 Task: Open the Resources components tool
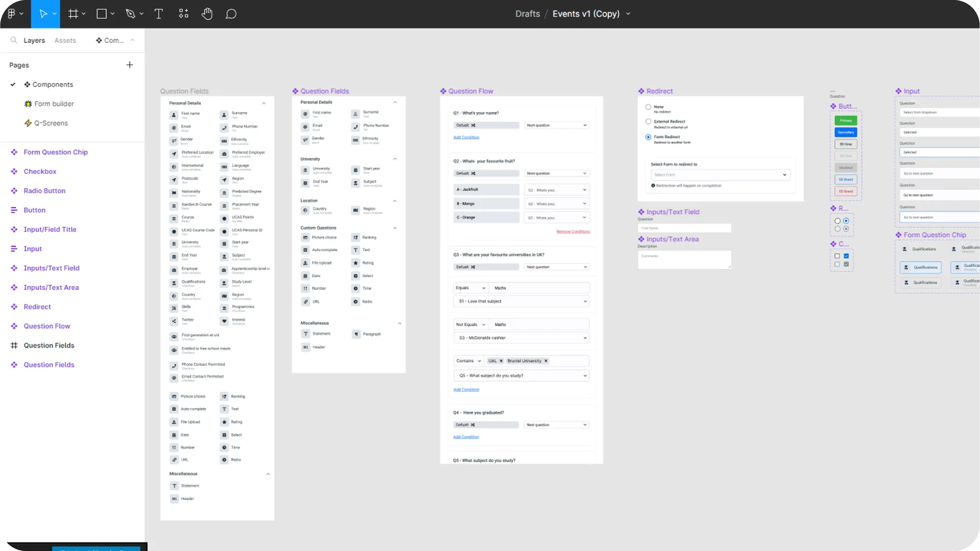point(183,14)
